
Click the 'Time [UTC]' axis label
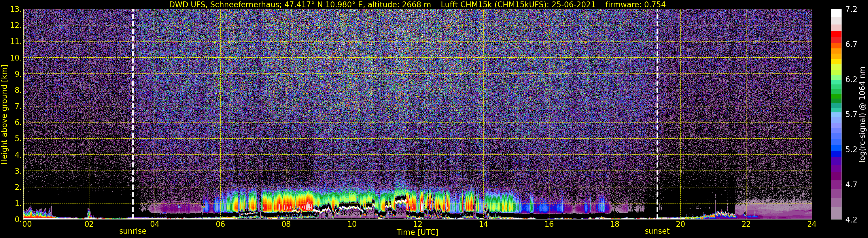click(x=417, y=232)
